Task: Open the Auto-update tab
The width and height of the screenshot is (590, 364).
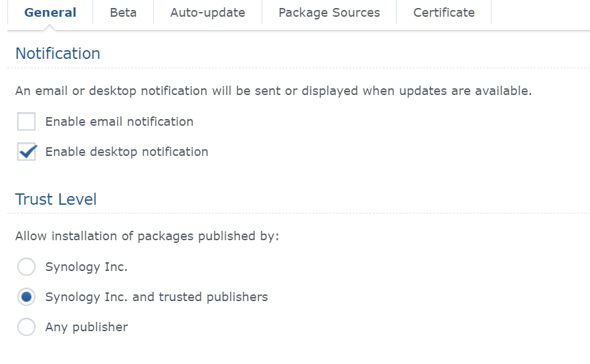Action: coord(207,13)
